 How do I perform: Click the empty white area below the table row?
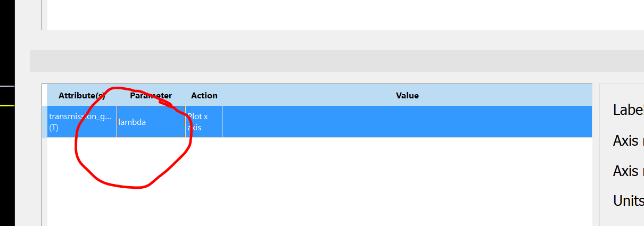[x=319, y=181]
